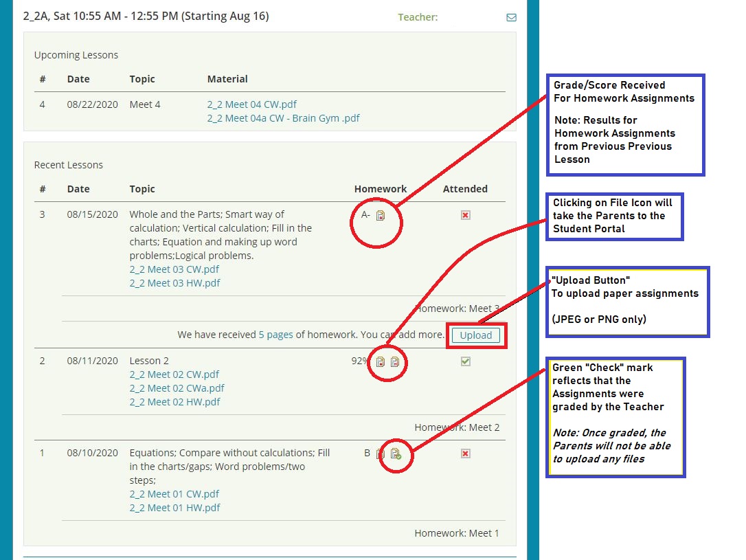Click the 'Attended' column header
The width and height of the screenshot is (746, 560).
pos(465,189)
